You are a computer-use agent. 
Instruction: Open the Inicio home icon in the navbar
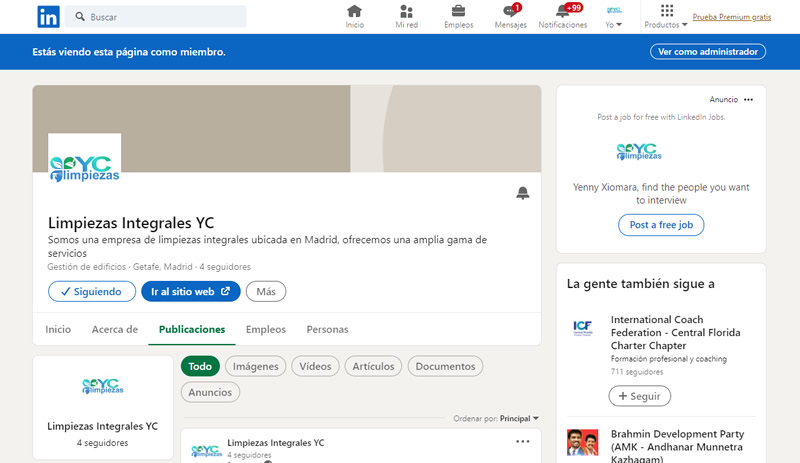point(355,17)
